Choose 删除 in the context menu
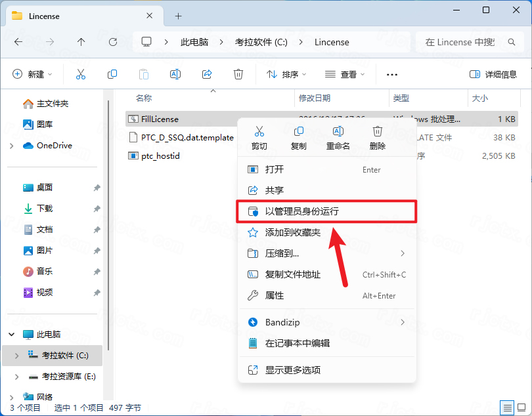Image resolution: width=532 pixels, height=416 pixels. (377, 138)
